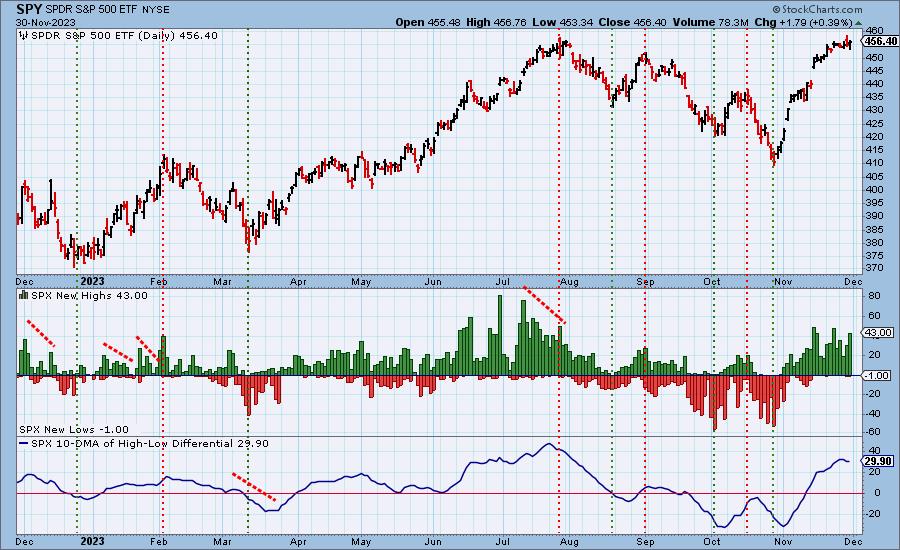Viewport: 900px width, 550px height.
Task: Select the 'SPX 10-DMA of High-Low Differential 29.90' legend
Action: click(x=150, y=444)
